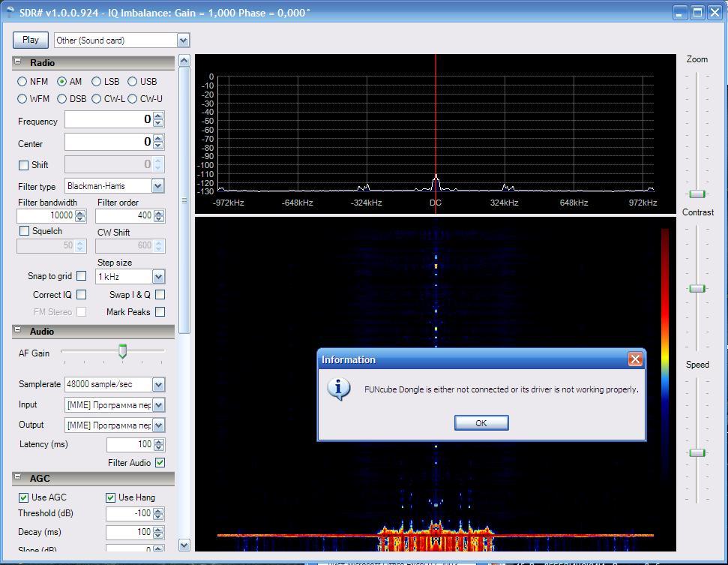Select the AM demodulation mode
Viewport: 728px width, 565px height.
tap(61, 82)
